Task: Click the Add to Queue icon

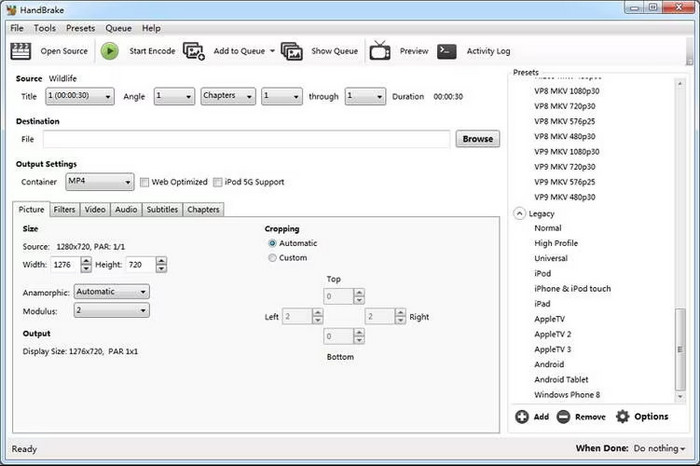Action: [194, 51]
